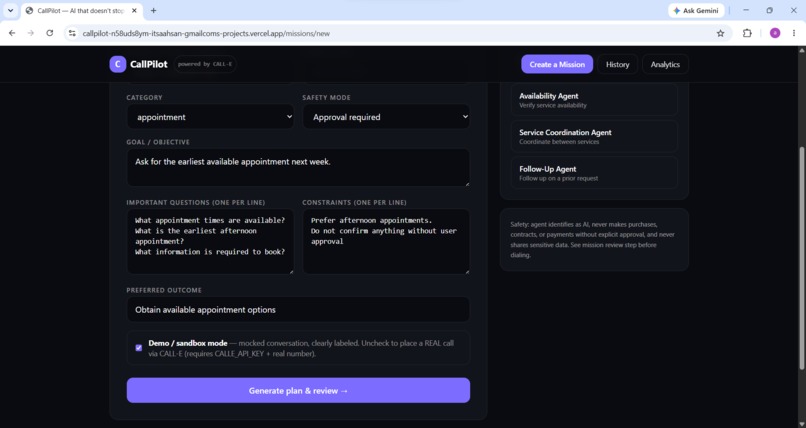Go to the Analytics tab
Viewport: 806px width, 428px height.
point(665,64)
